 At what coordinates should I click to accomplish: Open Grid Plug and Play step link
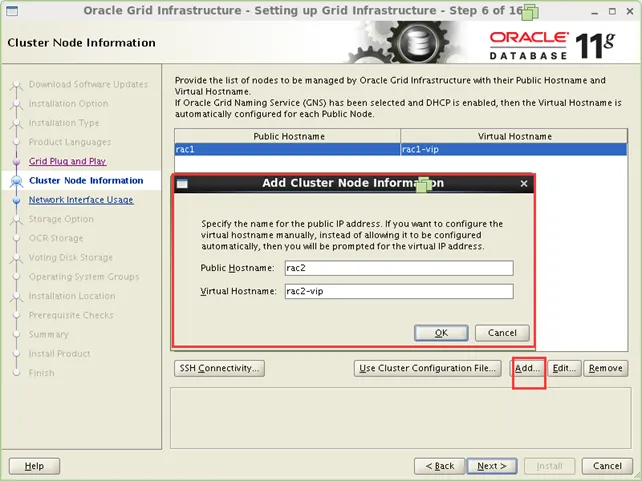pyautogui.click(x=68, y=161)
